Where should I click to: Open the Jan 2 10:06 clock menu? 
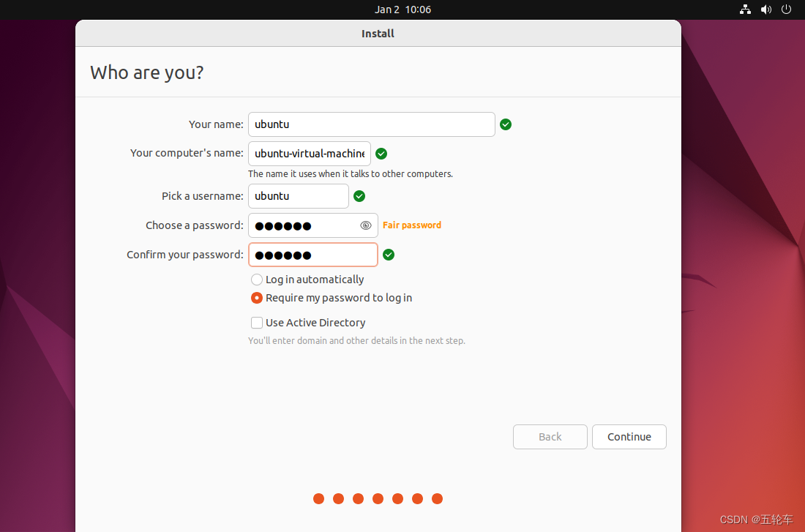402,10
